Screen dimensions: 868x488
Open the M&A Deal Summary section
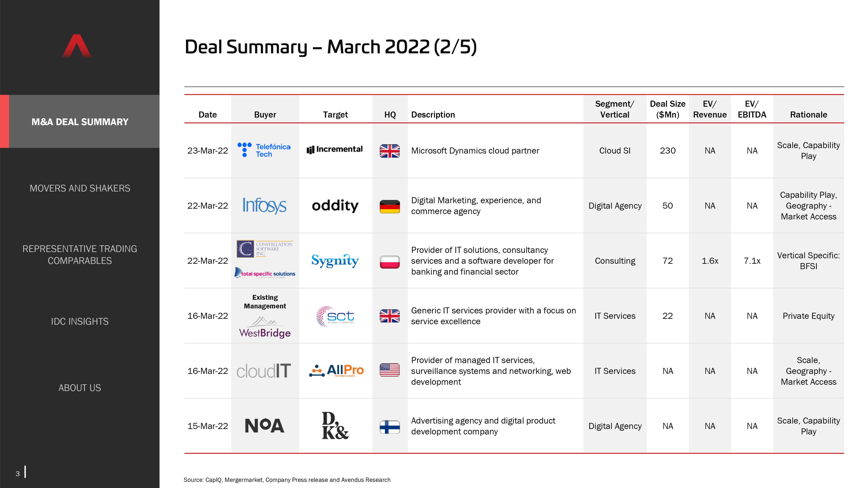(x=80, y=122)
